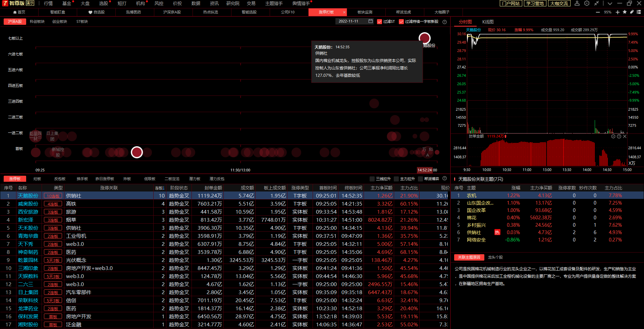Click the 封单金额 column header

(x=213, y=188)
